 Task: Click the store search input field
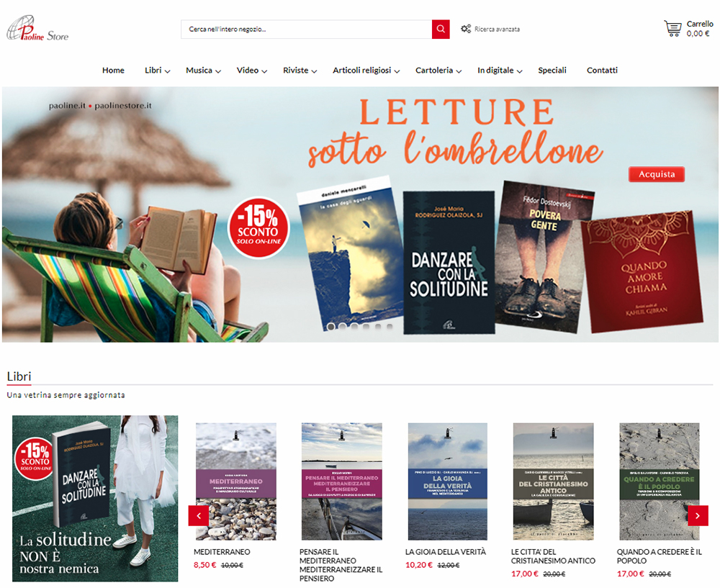pyautogui.click(x=306, y=29)
